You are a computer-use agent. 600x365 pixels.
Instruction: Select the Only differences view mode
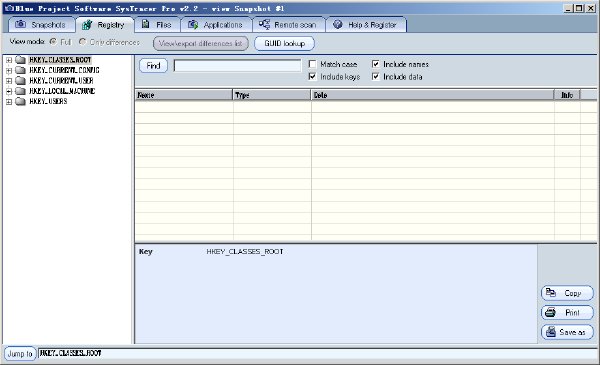(82, 42)
